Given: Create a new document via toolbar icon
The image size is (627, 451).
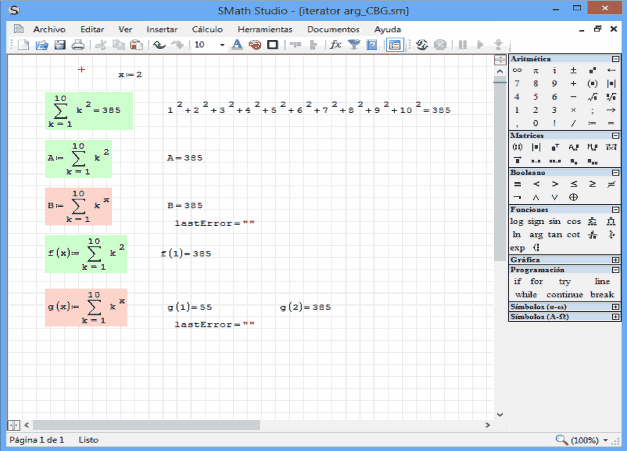Looking at the screenshot, I should pos(26,45).
